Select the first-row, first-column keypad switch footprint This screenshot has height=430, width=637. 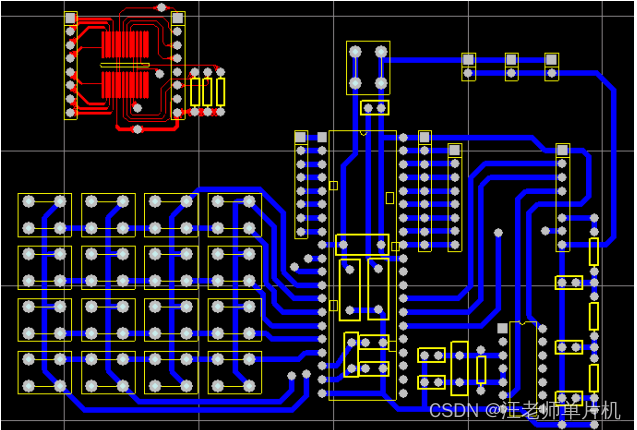pyautogui.click(x=44, y=215)
